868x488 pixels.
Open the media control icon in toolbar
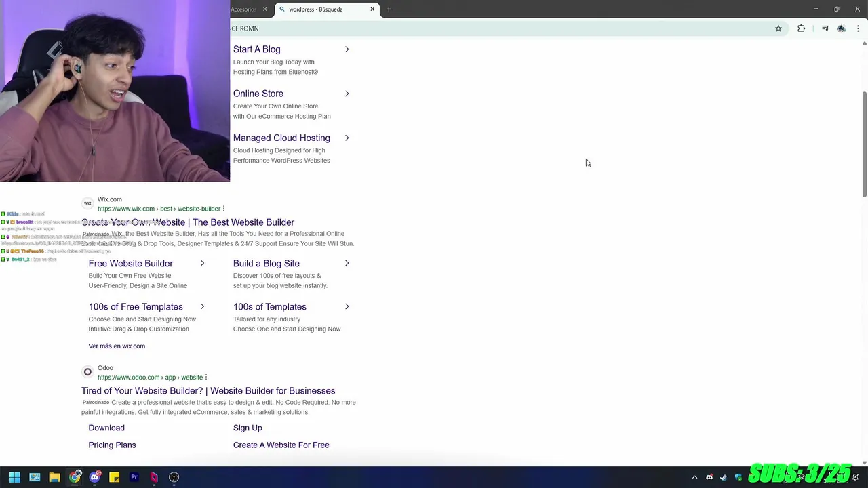click(x=825, y=28)
